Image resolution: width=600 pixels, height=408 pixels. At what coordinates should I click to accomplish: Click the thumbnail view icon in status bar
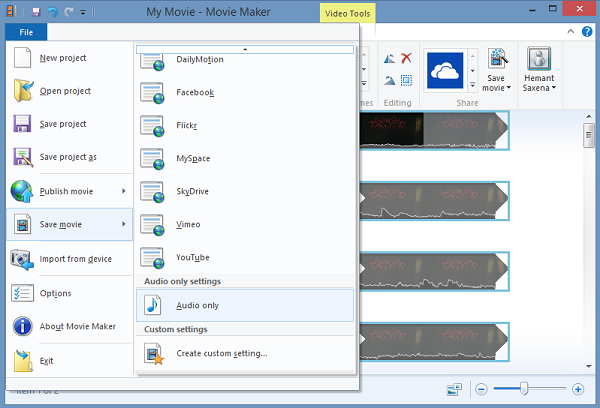coord(453,388)
